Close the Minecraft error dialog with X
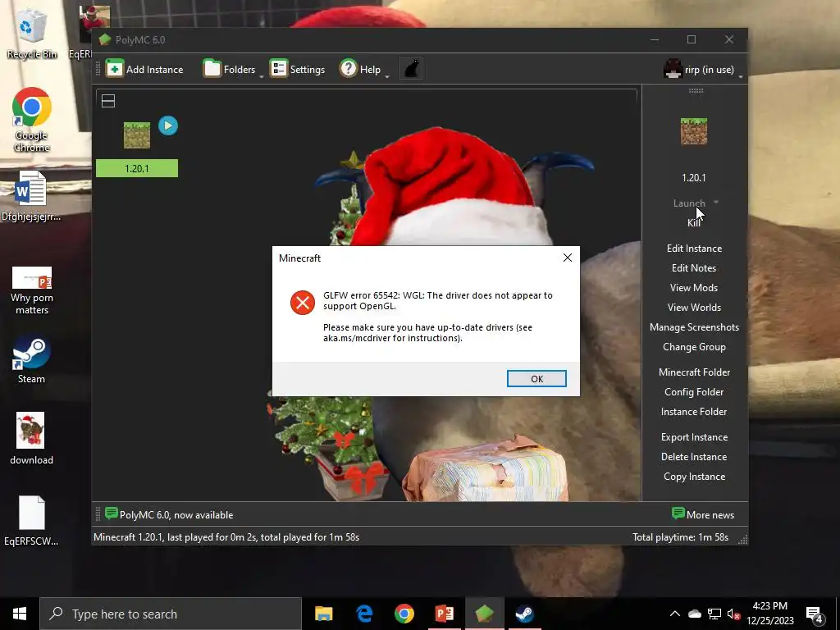The height and width of the screenshot is (630, 840). 568,258
